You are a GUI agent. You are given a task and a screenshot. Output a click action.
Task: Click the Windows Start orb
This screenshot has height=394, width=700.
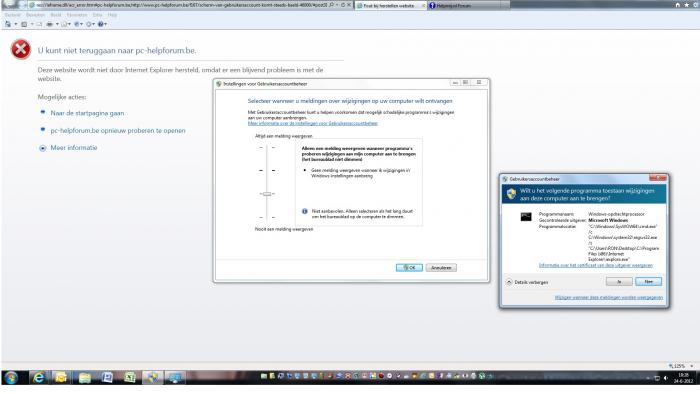click(11, 378)
